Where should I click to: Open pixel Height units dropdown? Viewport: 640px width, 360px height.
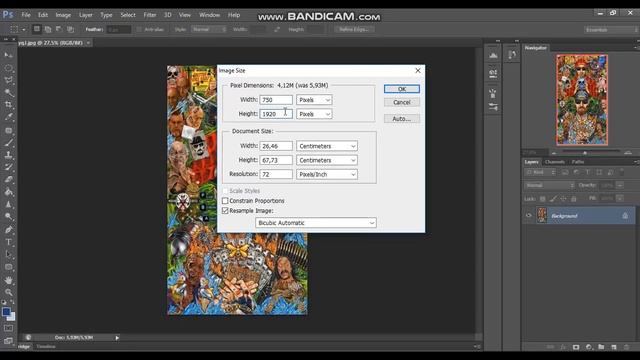click(x=314, y=114)
